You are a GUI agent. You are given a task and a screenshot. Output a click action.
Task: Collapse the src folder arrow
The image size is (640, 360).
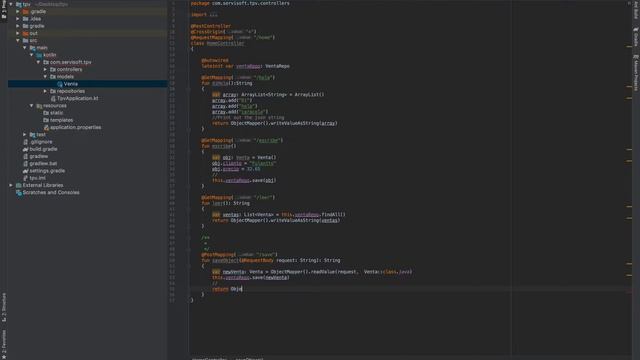[18, 40]
